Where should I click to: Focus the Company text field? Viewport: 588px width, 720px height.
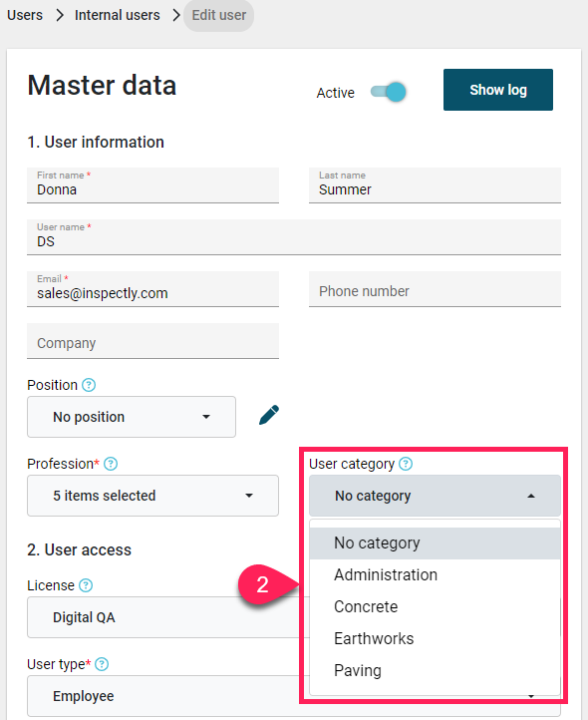(152, 341)
